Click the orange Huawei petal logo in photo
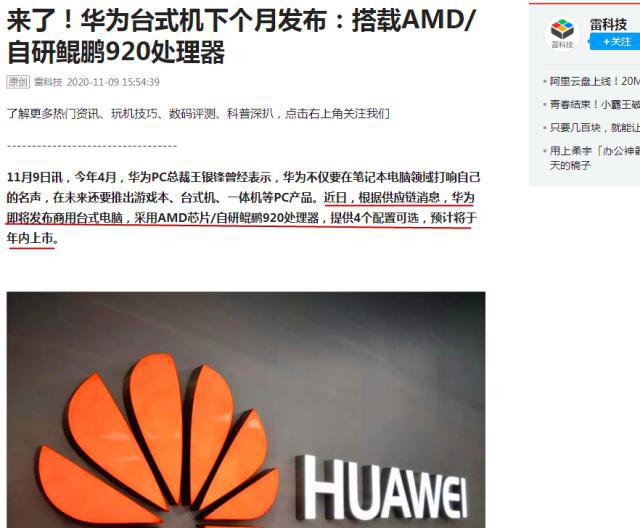This screenshot has height=528, width=640. pyautogui.click(x=157, y=439)
